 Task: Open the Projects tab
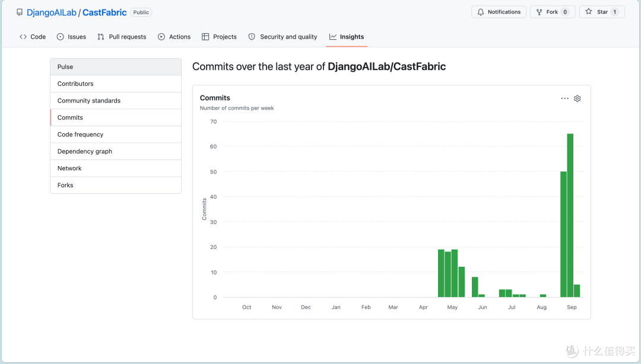(x=219, y=37)
